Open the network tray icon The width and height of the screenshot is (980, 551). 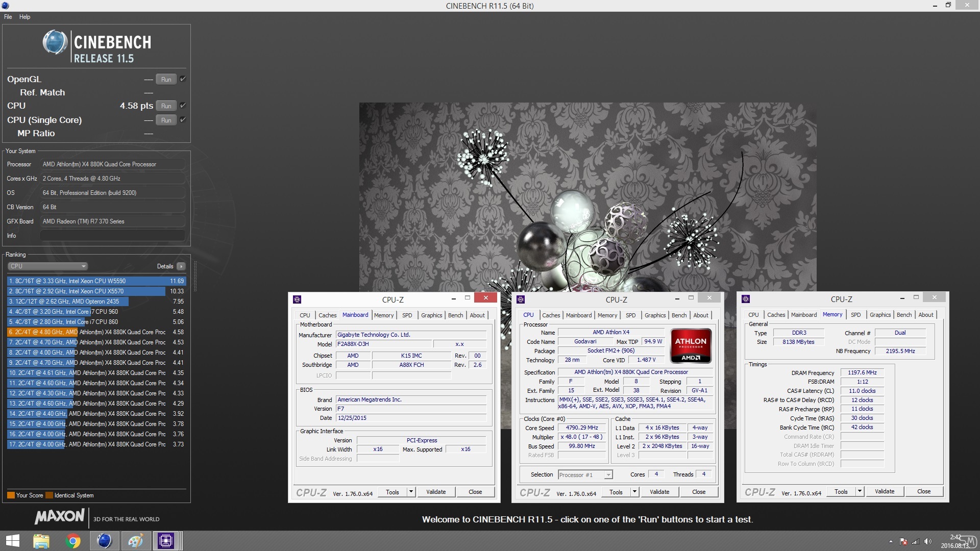click(x=916, y=542)
